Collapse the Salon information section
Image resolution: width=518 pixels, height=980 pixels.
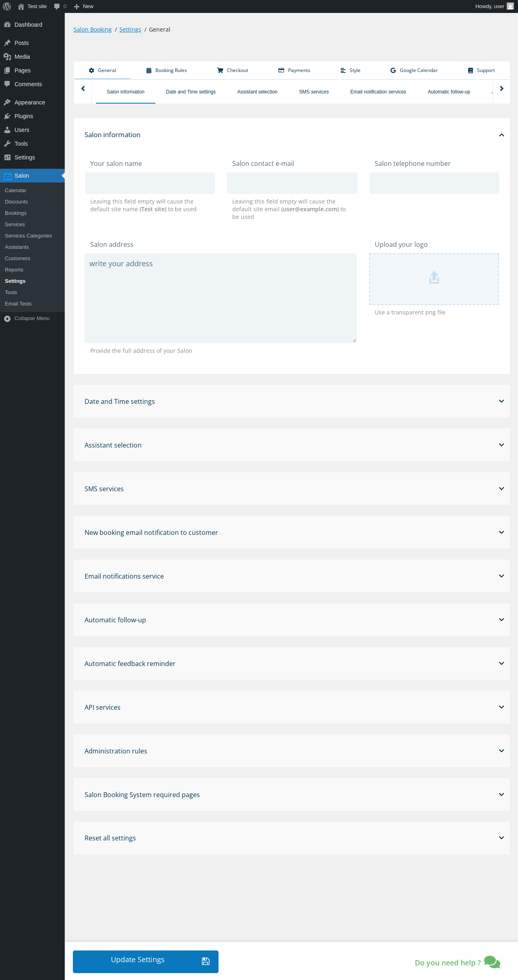coord(501,135)
